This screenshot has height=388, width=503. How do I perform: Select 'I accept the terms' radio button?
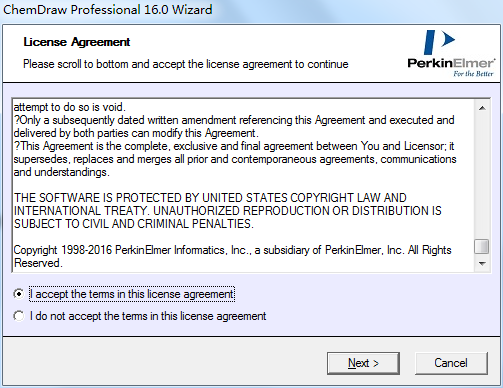19,294
